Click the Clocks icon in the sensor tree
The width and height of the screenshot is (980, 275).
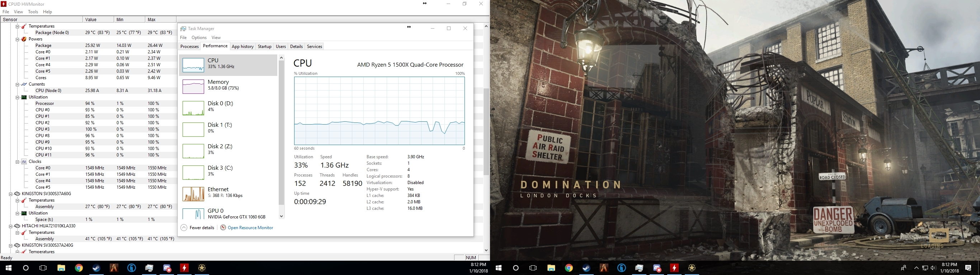coord(24,161)
